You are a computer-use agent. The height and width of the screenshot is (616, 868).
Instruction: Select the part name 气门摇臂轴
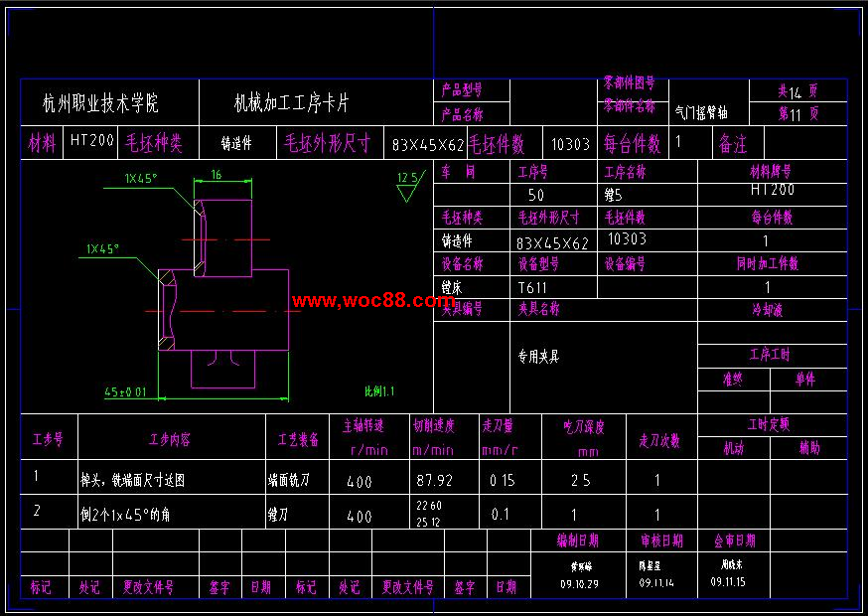click(701, 113)
